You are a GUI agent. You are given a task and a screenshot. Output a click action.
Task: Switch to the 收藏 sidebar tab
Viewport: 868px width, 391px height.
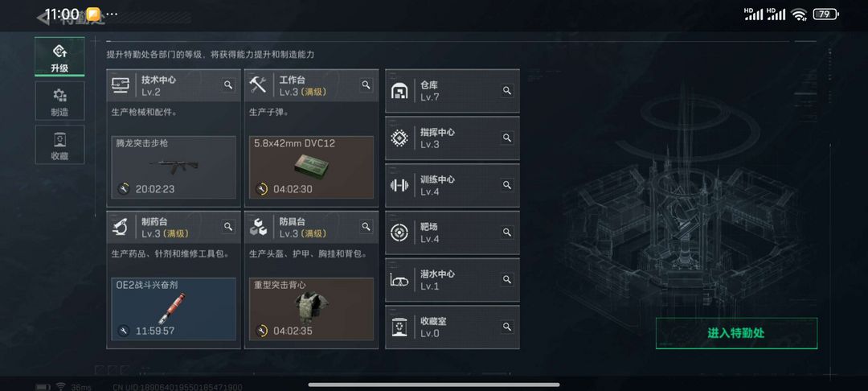59,145
